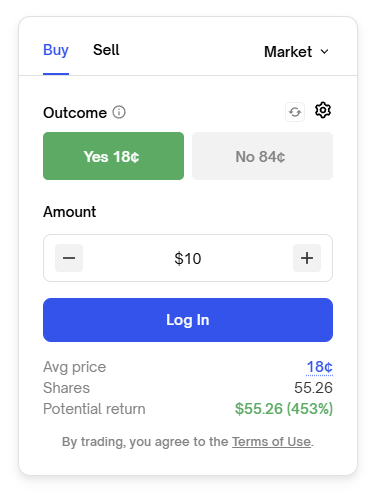Open the gear settings icon
Image resolution: width=379 pixels, height=493 pixels.
(323, 110)
